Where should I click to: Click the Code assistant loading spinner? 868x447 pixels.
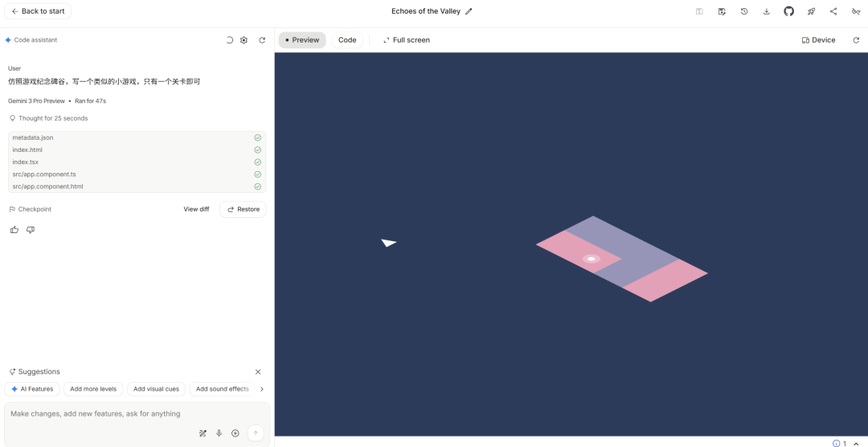229,40
